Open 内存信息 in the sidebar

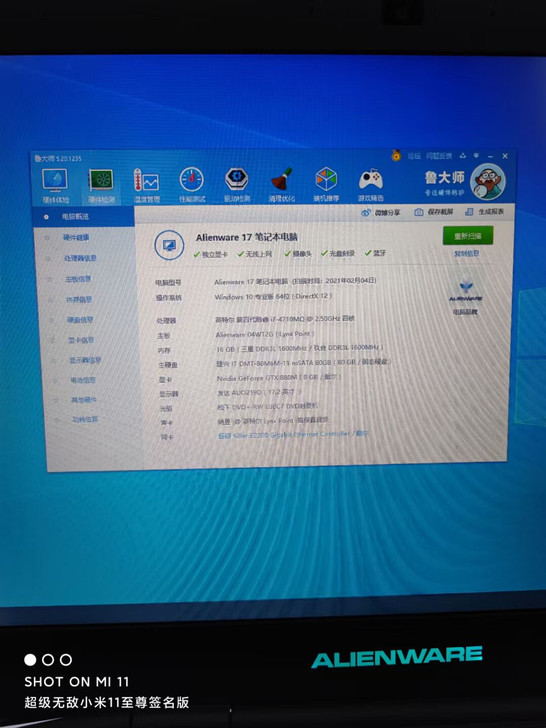click(x=79, y=299)
